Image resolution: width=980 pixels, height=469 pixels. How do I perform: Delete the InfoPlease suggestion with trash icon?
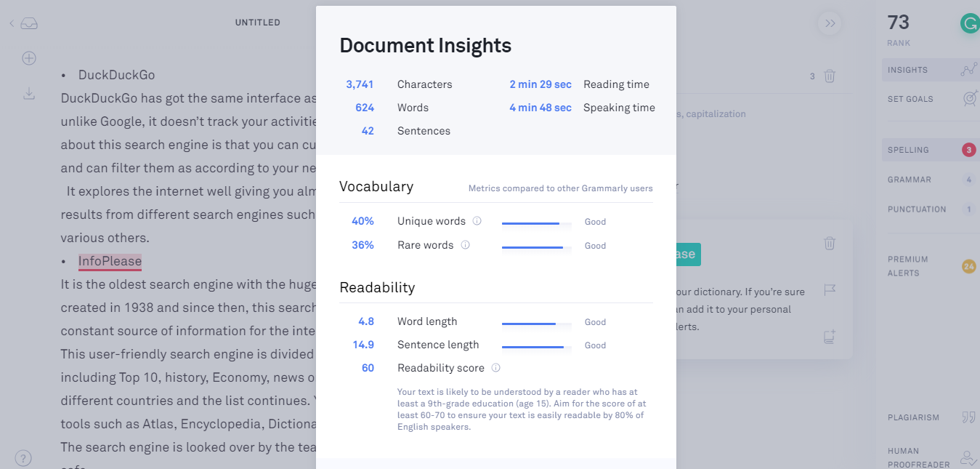tap(830, 244)
